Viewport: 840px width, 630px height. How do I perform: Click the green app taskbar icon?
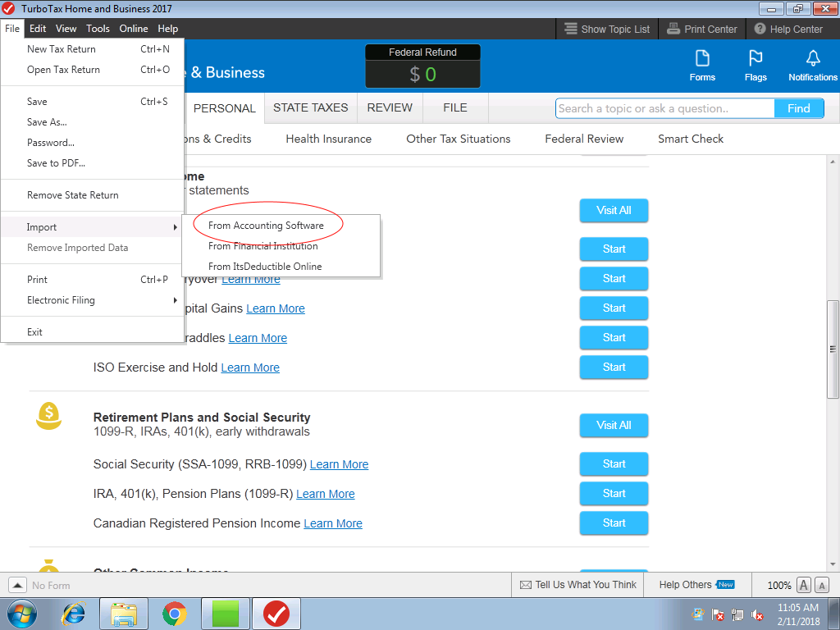[225, 614]
